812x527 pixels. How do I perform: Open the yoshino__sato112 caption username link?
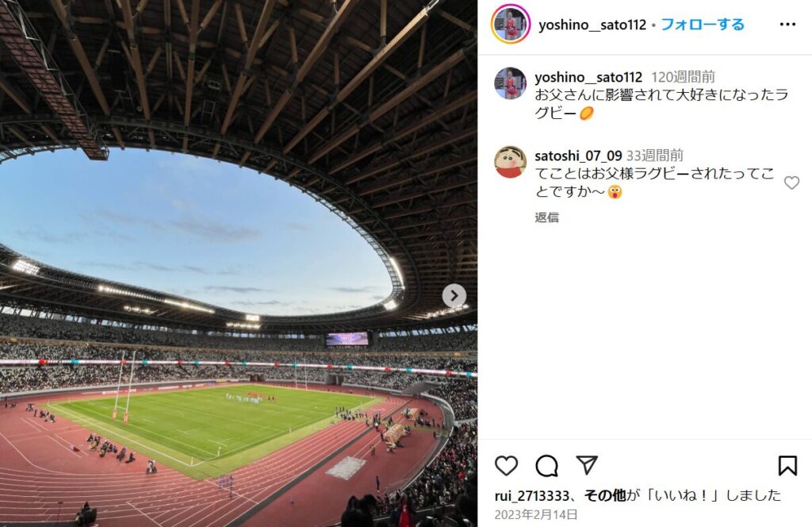588,77
